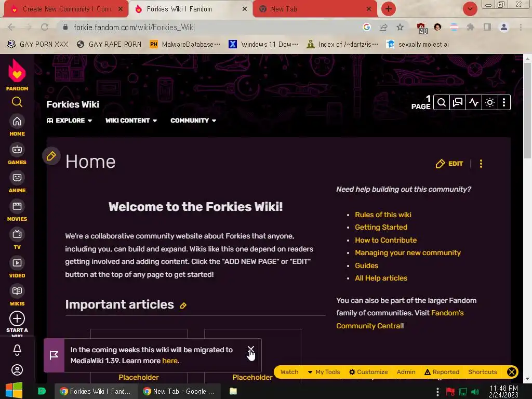The width and height of the screenshot is (532, 399).
Task: Switch to New Tab browser tab
Action: [x=314, y=9]
